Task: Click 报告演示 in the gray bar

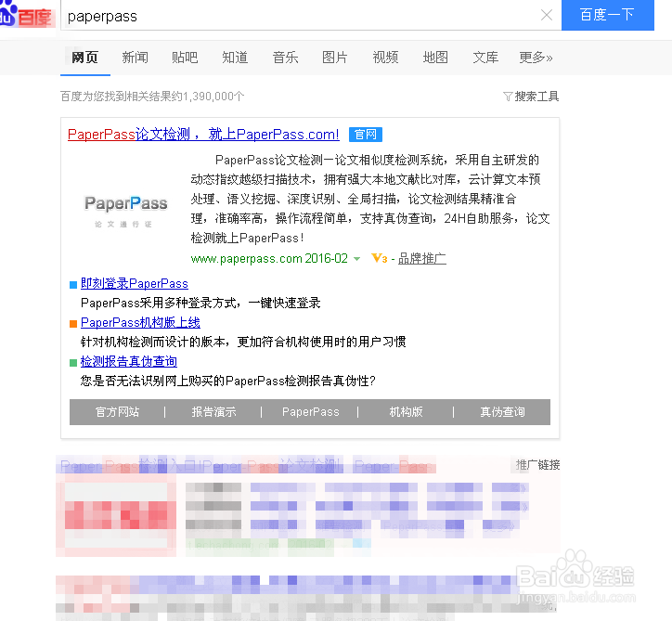Action: pyautogui.click(x=213, y=412)
